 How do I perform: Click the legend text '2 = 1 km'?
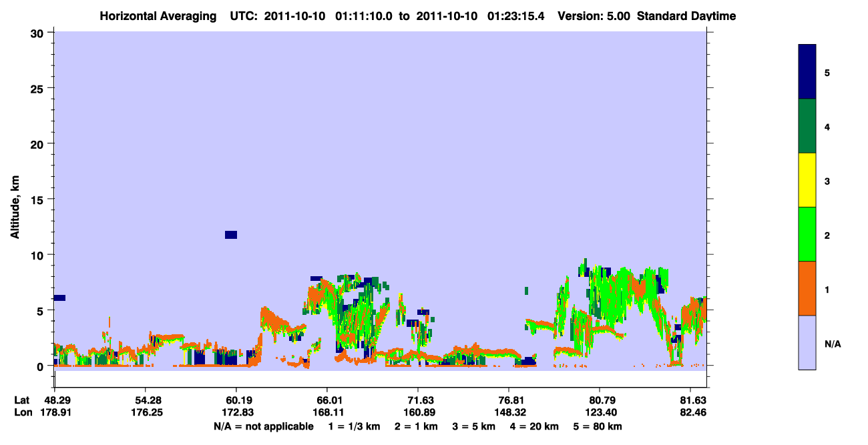click(415, 426)
